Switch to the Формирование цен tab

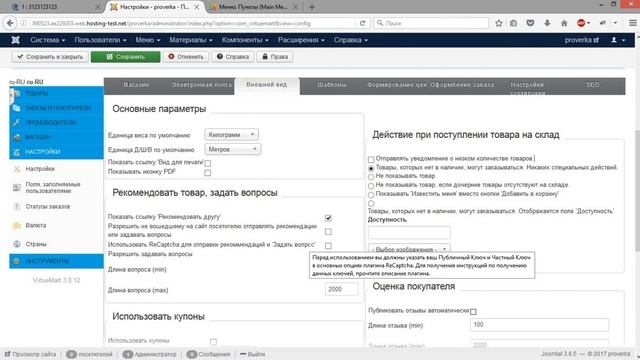coord(397,85)
